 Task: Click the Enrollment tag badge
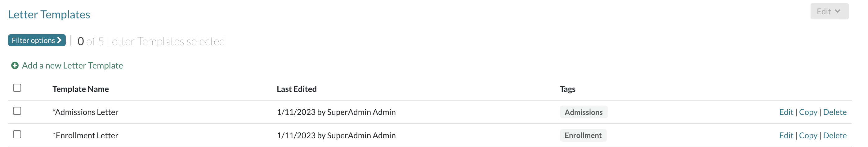[x=583, y=135]
